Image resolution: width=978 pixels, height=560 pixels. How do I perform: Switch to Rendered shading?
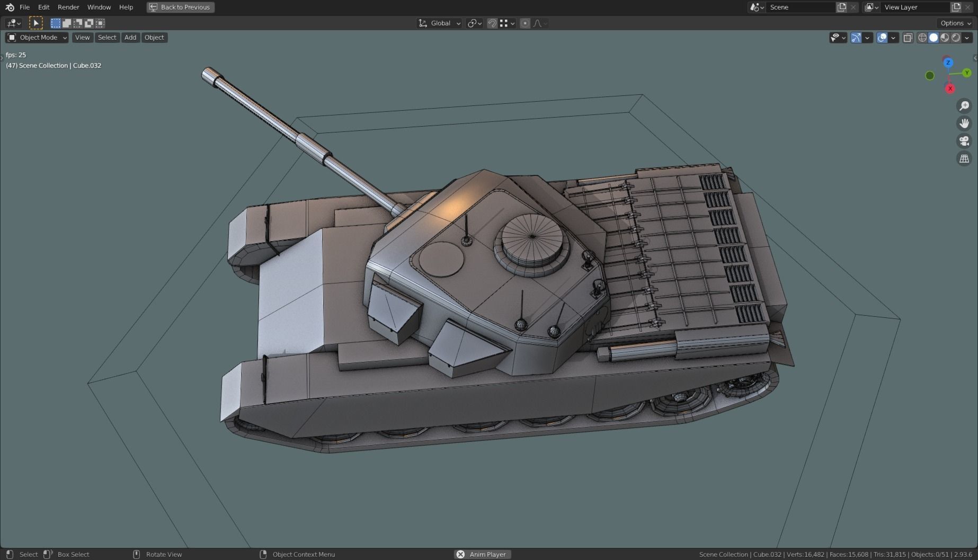point(956,37)
